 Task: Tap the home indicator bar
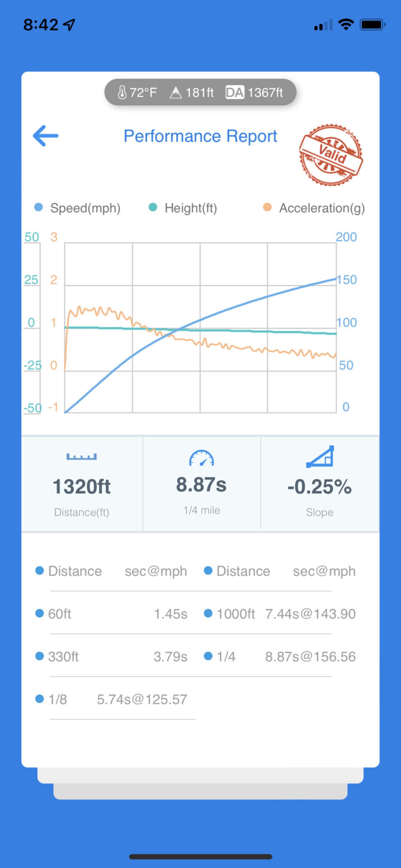[200, 857]
